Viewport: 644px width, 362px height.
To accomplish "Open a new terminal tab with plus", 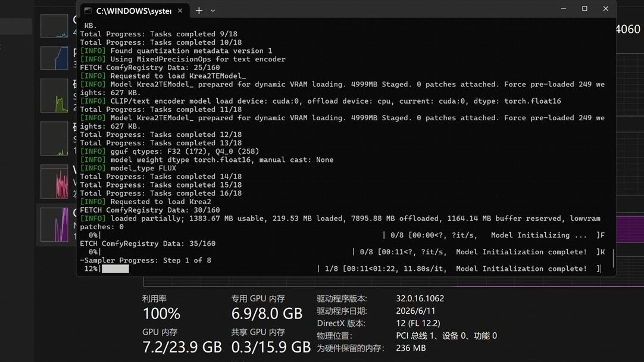I will coord(199,11).
